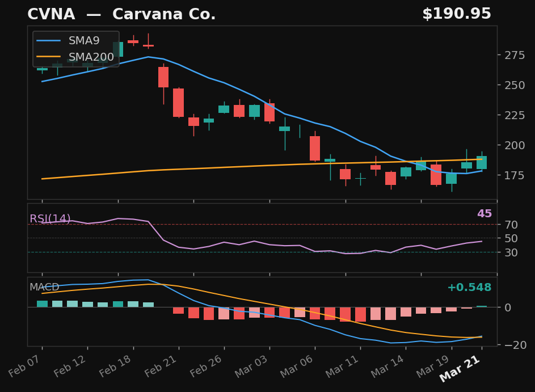Viewport: 535px width, 392px height.
Task: Click the Feb 07 date label
Action: pyautogui.click(x=24, y=366)
